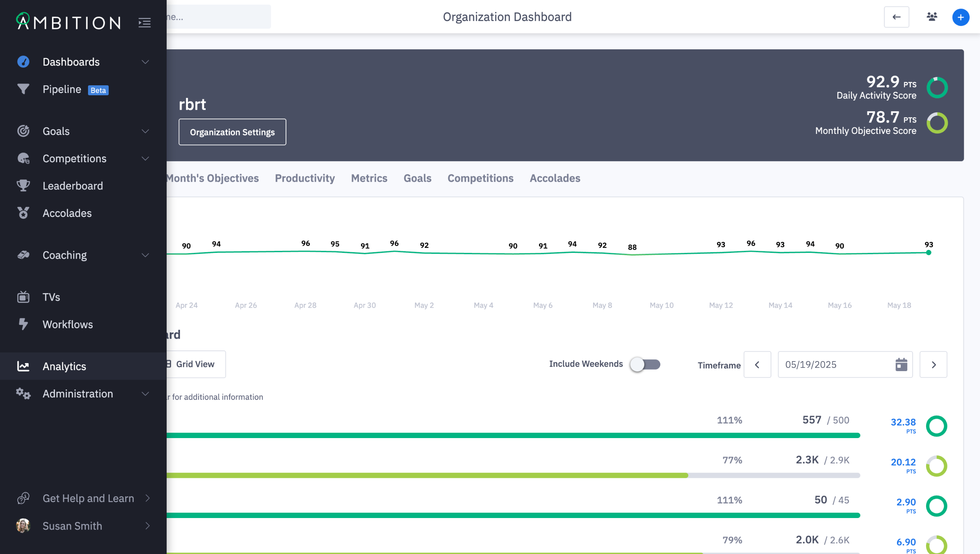The height and width of the screenshot is (554, 980).
Task: Go to previous timeframe date
Action: [757, 365]
